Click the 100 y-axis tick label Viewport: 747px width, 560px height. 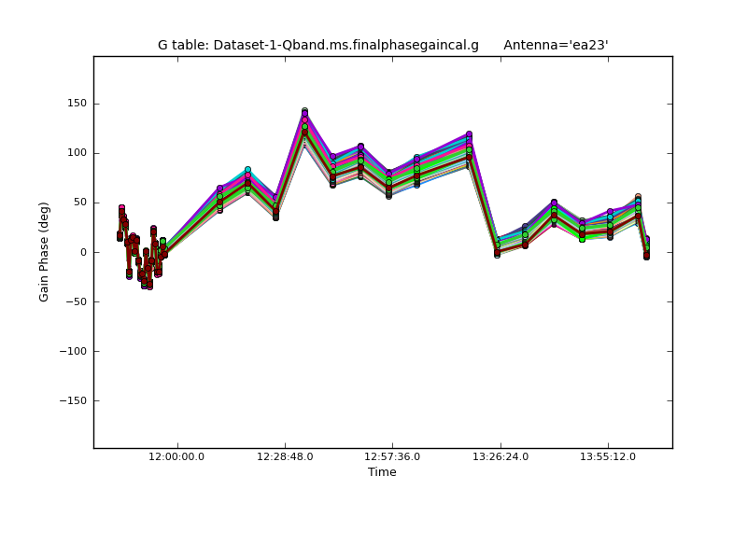78,153
